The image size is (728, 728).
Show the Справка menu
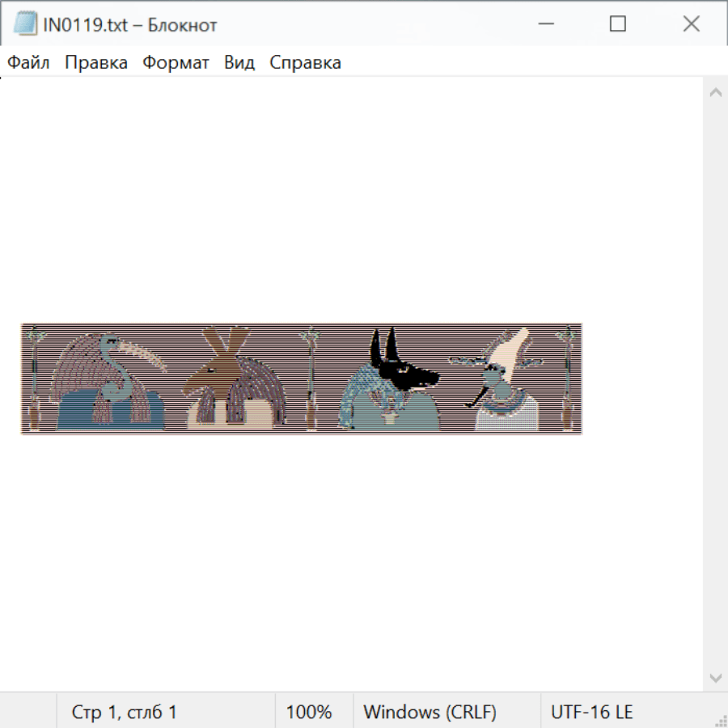pos(305,63)
